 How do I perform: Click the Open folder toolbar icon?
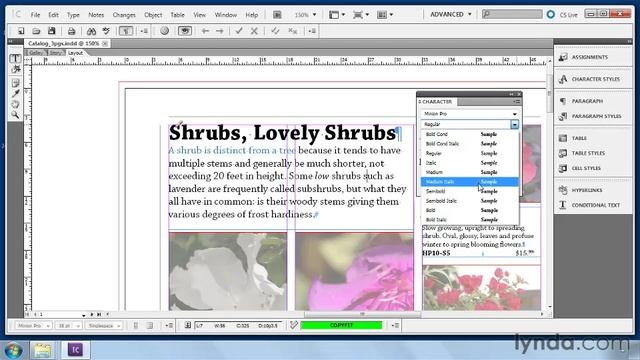(x=36, y=31)
